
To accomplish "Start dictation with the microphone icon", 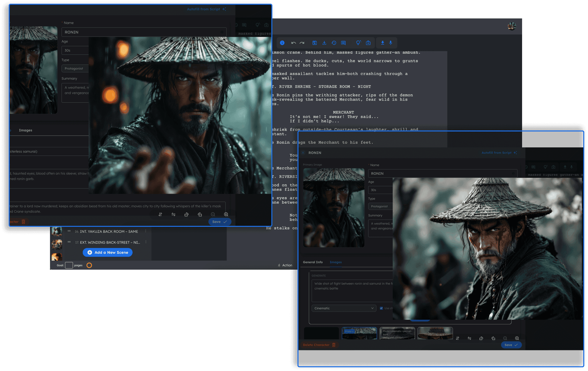I will click(x=391, y=43).
